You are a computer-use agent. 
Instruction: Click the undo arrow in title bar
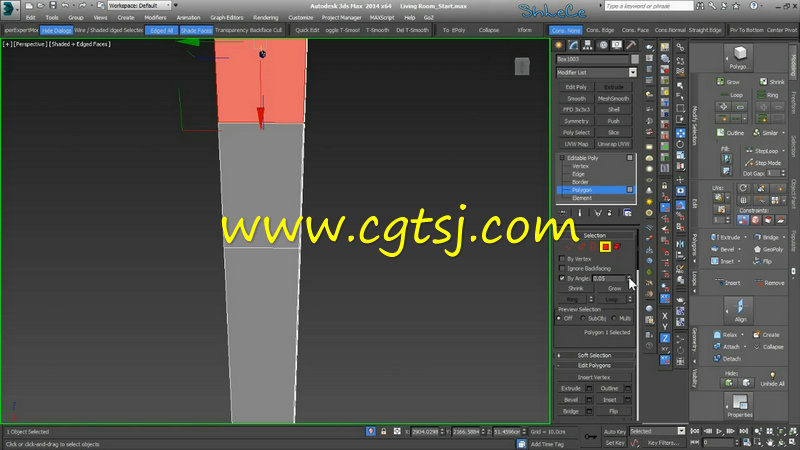(x=65, y=6)
